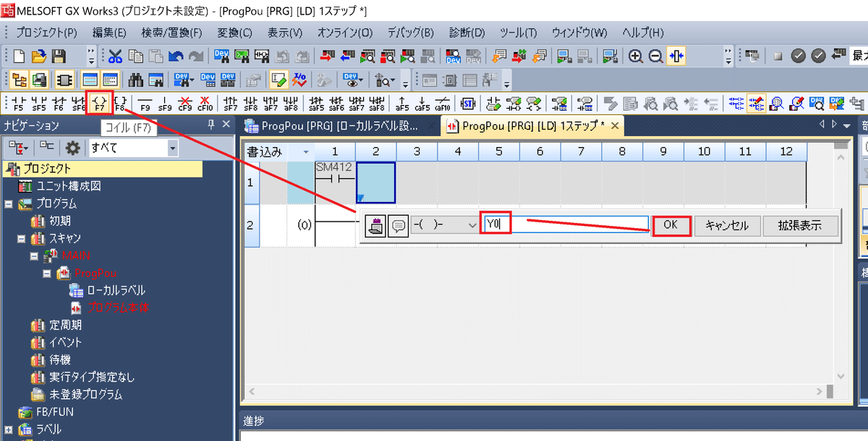Open standard toolbar overflow options arrow

[x=91, y=56]
